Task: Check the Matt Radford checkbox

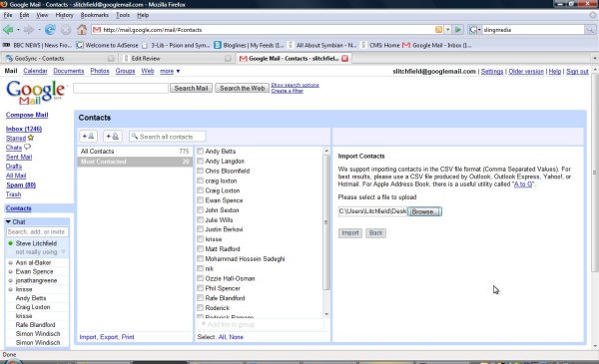Action: tap(200, 248)
